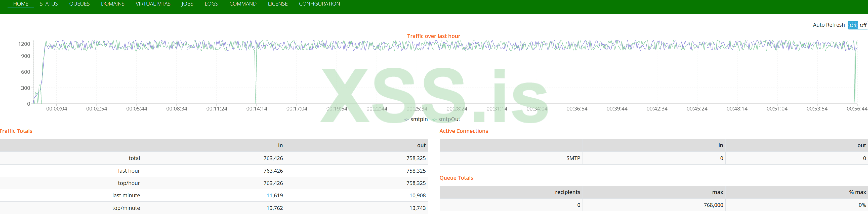
Task: Switch Auto Refresh to Off
Action: pyautogui.click(x=863, y=25)
